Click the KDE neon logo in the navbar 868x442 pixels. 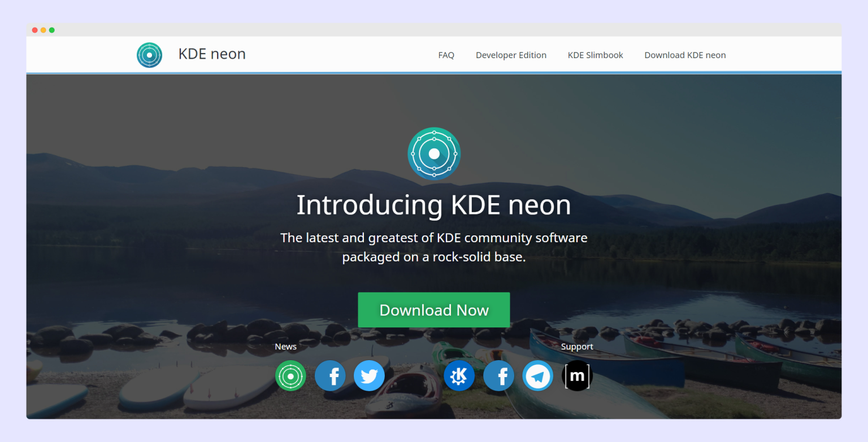pos(149,55)
